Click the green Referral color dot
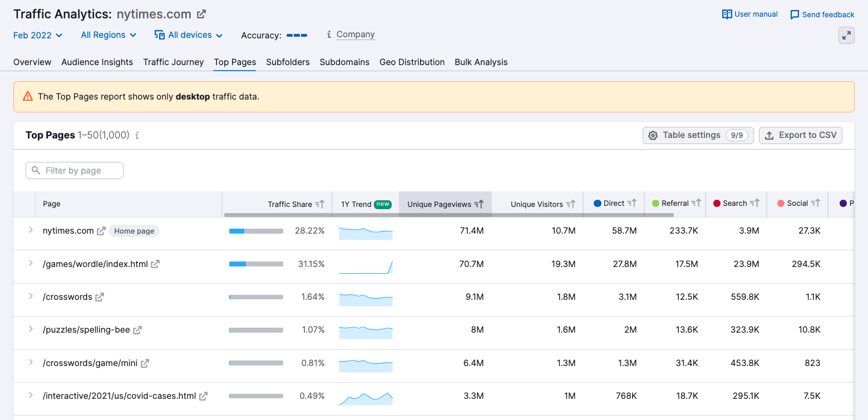The height and width of the screenshot is (420, 868). [x=655, y=204]
